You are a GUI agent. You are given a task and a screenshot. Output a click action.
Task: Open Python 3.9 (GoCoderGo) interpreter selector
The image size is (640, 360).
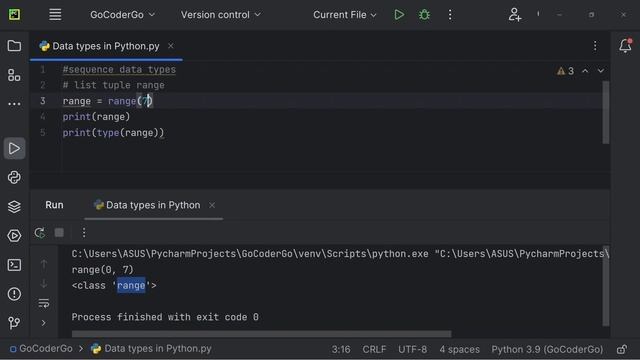coord(547,349)
